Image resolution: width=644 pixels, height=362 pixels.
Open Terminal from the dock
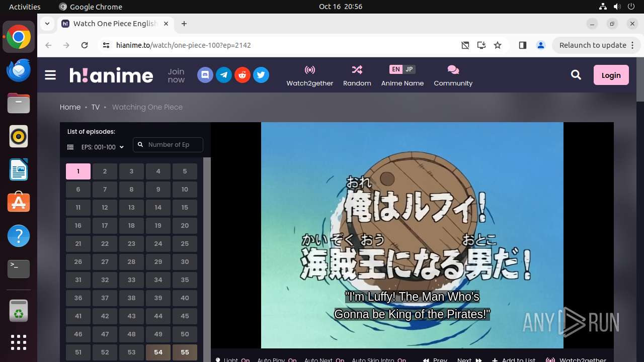[x=19, y=269]
